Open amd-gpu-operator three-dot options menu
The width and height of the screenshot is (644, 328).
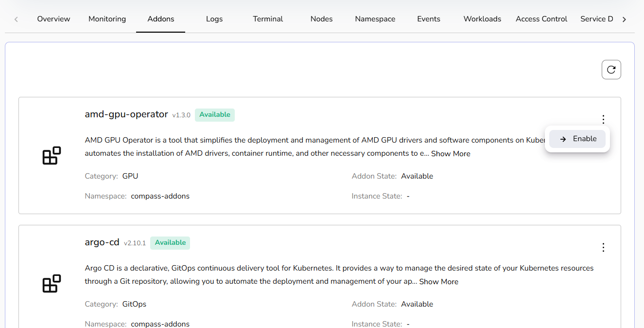[603, 119]
